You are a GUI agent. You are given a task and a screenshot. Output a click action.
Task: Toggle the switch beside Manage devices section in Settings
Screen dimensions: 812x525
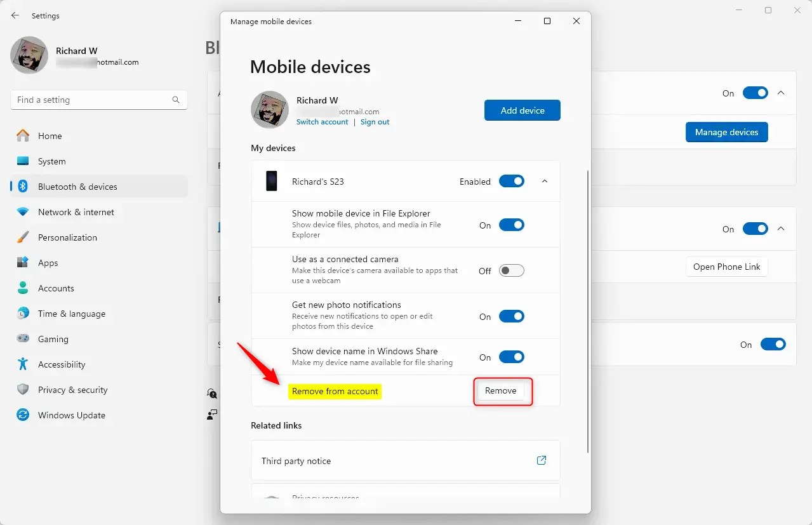pos(755,93)
